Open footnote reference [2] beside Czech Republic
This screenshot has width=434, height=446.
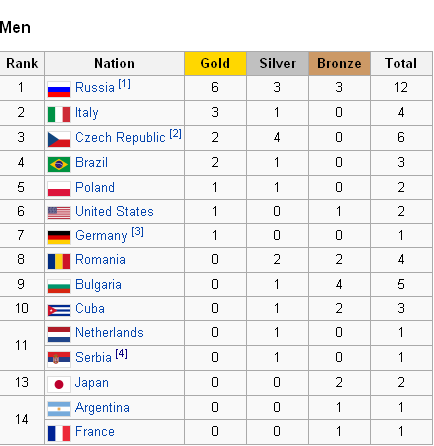click(x=176, y=134)
